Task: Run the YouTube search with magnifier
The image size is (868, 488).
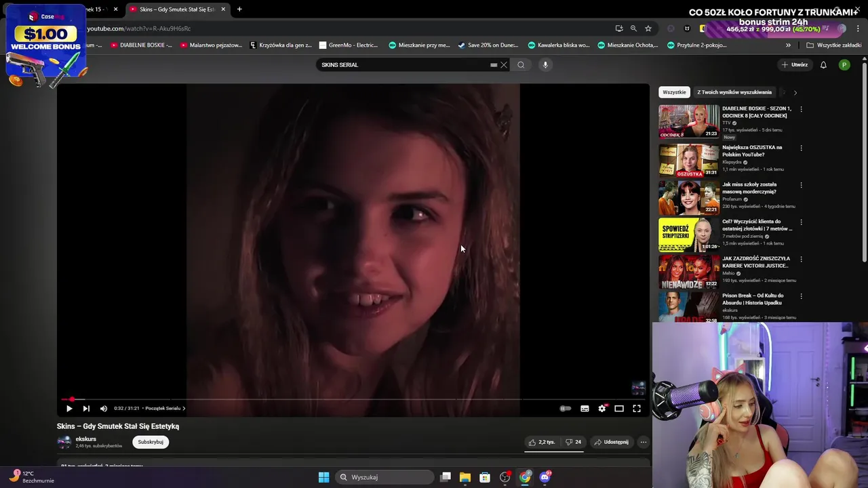Action: tap(521, 65)
